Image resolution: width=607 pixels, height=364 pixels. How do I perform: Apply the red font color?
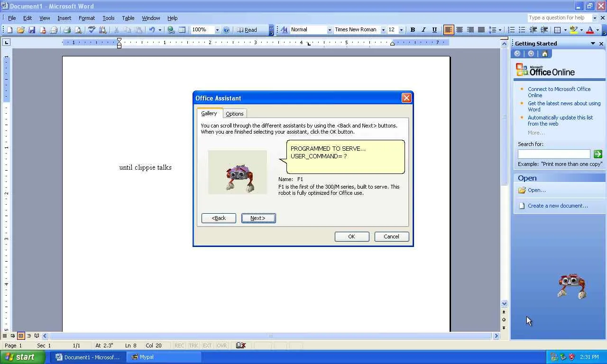[590, 30]
